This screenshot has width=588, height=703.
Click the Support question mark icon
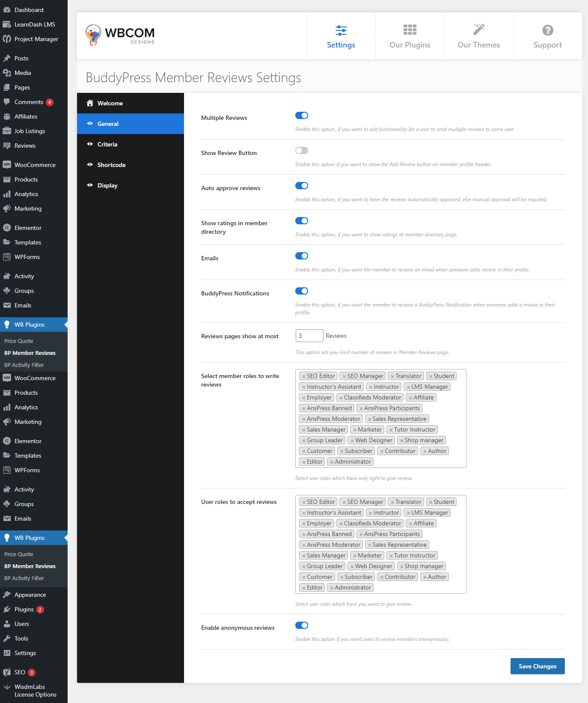coord(547,30)
